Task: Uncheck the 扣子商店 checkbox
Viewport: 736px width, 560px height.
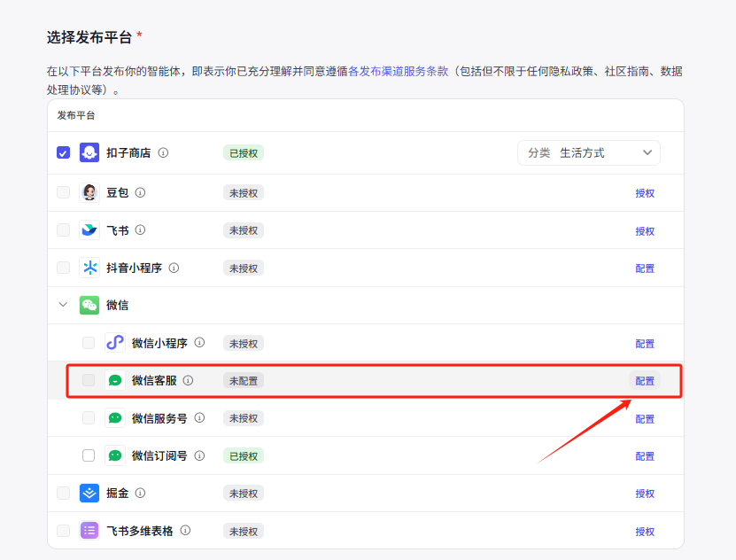Action: coord(64,152)
